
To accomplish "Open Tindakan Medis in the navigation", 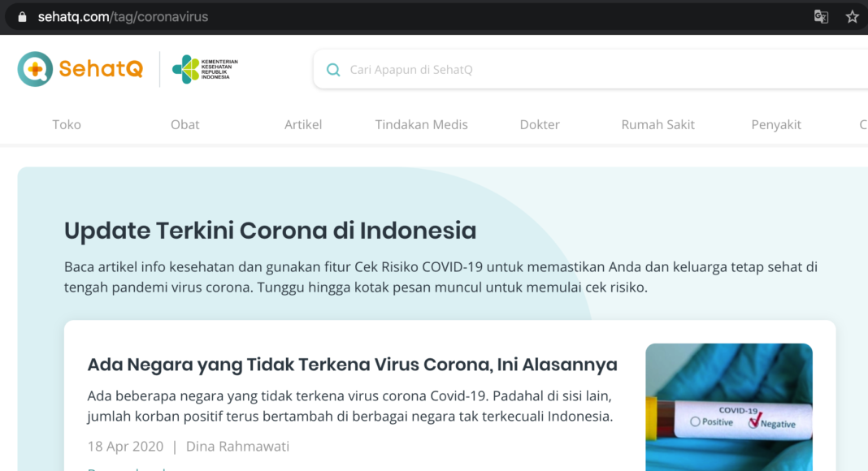I will click(421, 124).
